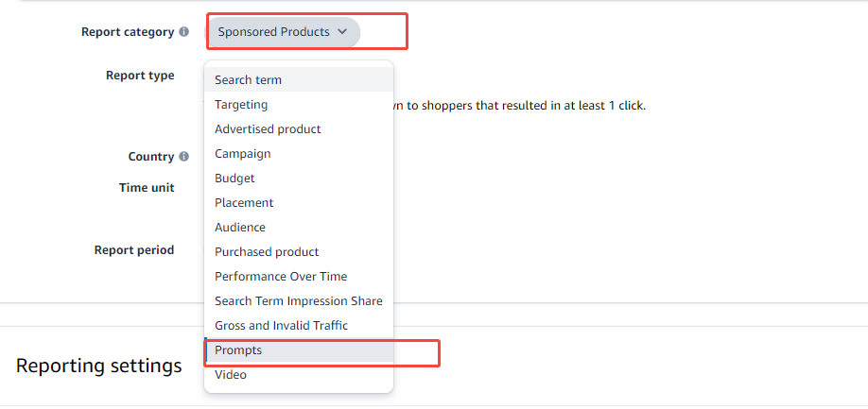Select Search term report type
The height and width of the screenshot is (409, 868).
coord(248,80)
